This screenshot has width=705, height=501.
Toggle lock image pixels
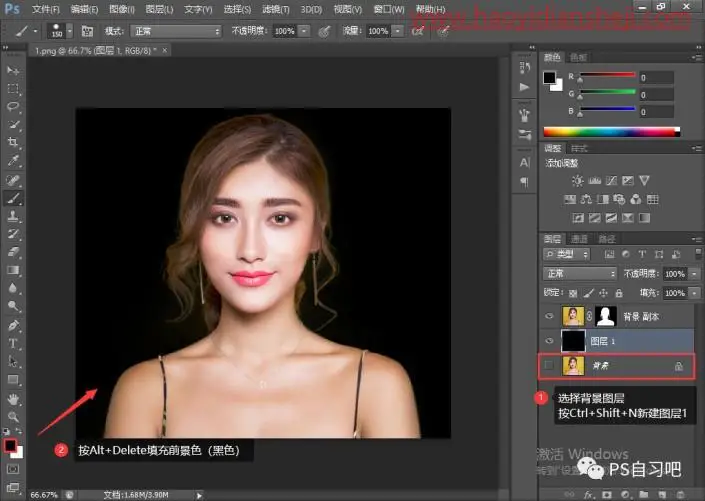tap(589, 293)
